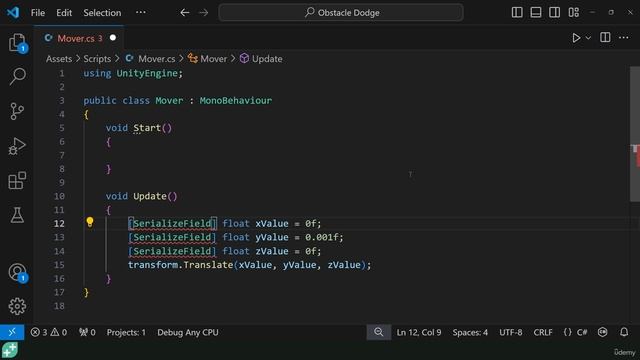Open Run and Debug view
This screenshot has width=640, height=360.
tap(17, 146)
